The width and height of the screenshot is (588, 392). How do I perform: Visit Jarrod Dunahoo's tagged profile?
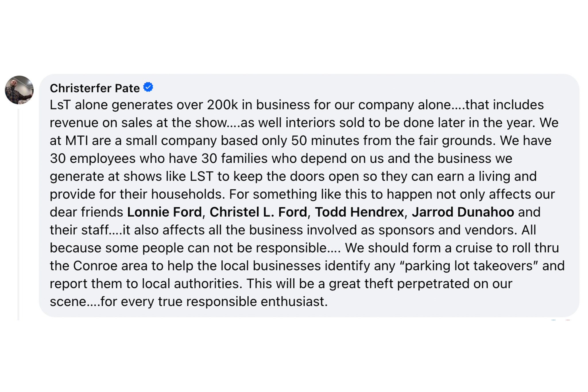pos(463,212)
